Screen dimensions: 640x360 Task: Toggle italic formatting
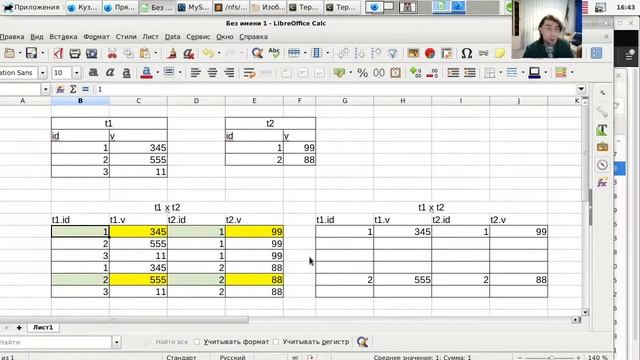[110, 73]
